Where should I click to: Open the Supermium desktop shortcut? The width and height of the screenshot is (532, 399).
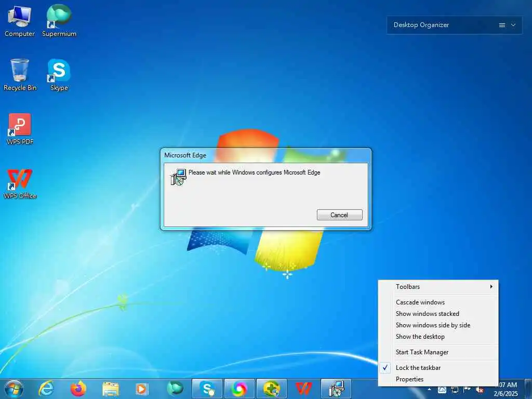tap(59, 20)
